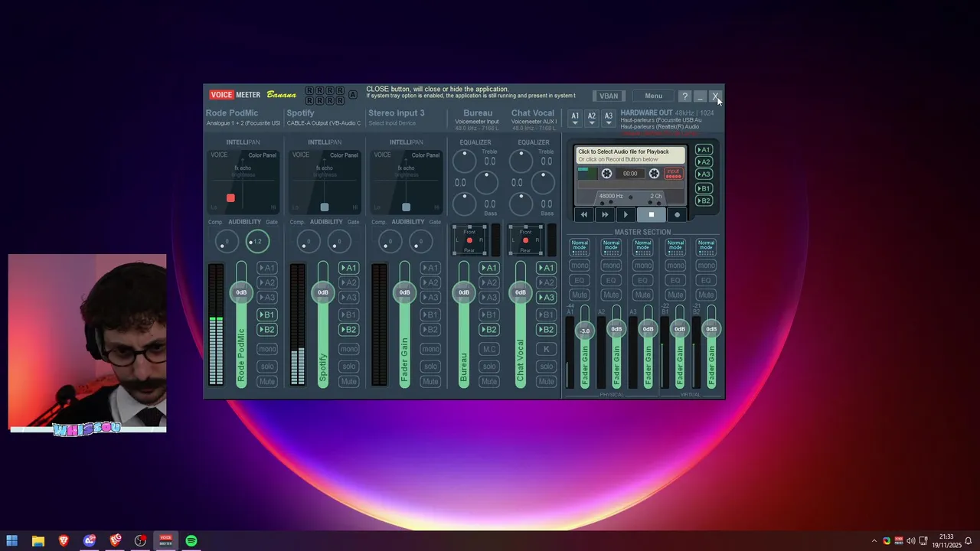Click cassette to select audio file for playback

tap(631, 155)
